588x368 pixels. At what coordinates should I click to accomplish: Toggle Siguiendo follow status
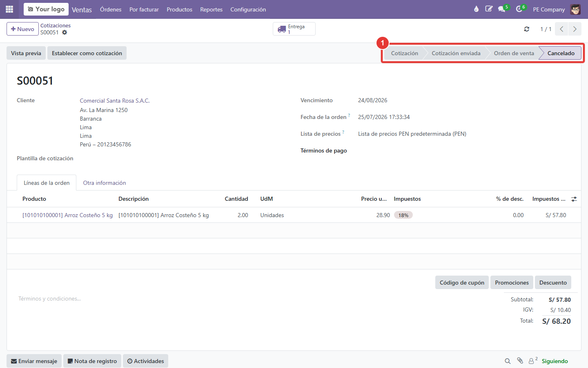[x=555, y=361]
